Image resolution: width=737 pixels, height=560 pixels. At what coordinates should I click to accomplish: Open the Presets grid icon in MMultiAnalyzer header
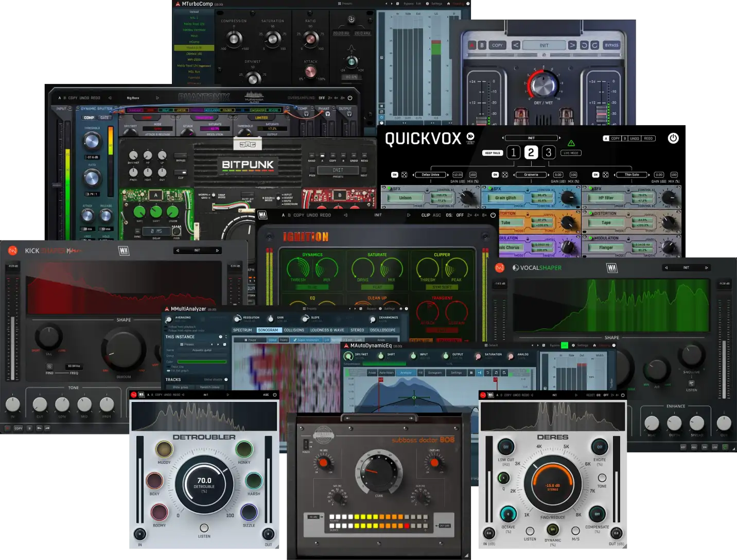point(305,308)
